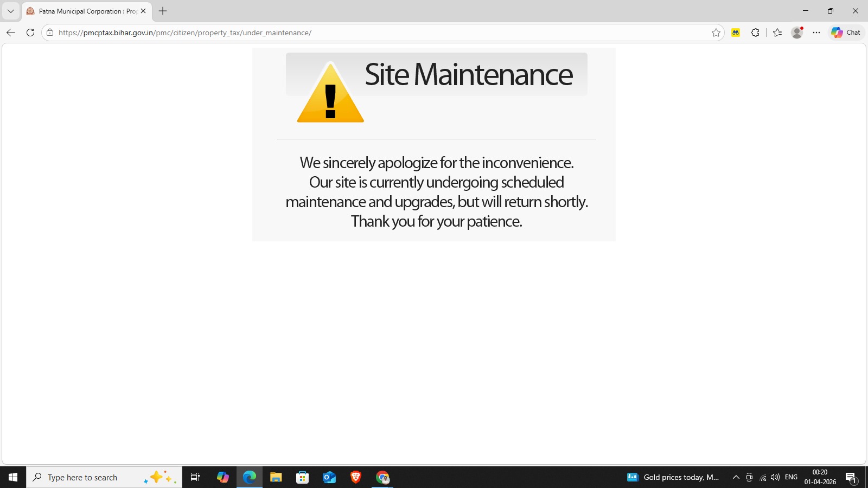View site information lock icon
This screenshot has height=488, width=868.
click(x=50, y=33)
